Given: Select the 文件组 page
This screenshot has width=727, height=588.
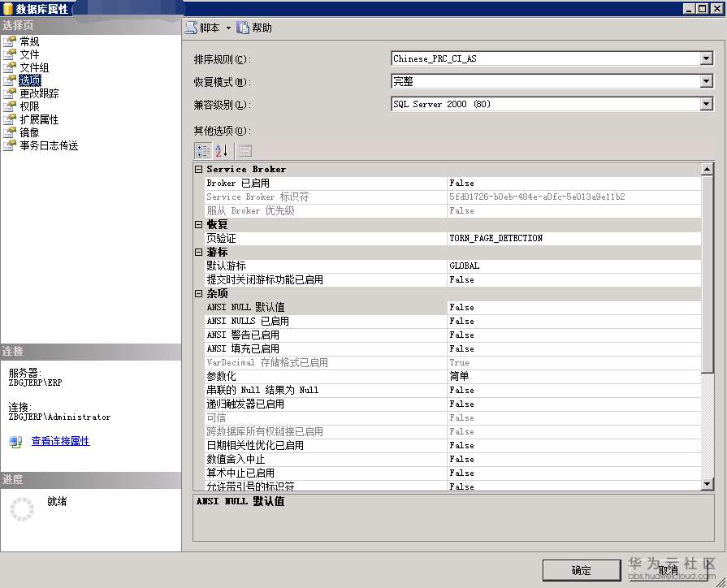Looking at the screenshot, I should [34, 67].
